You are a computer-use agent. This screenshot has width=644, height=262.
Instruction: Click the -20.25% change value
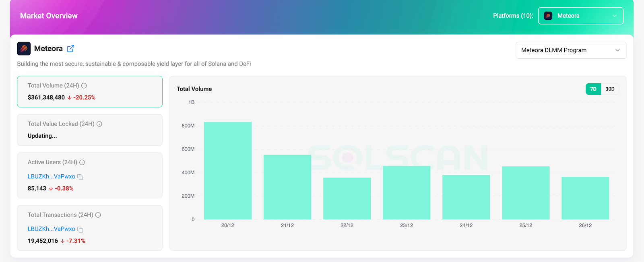click(x=84, y=97)
